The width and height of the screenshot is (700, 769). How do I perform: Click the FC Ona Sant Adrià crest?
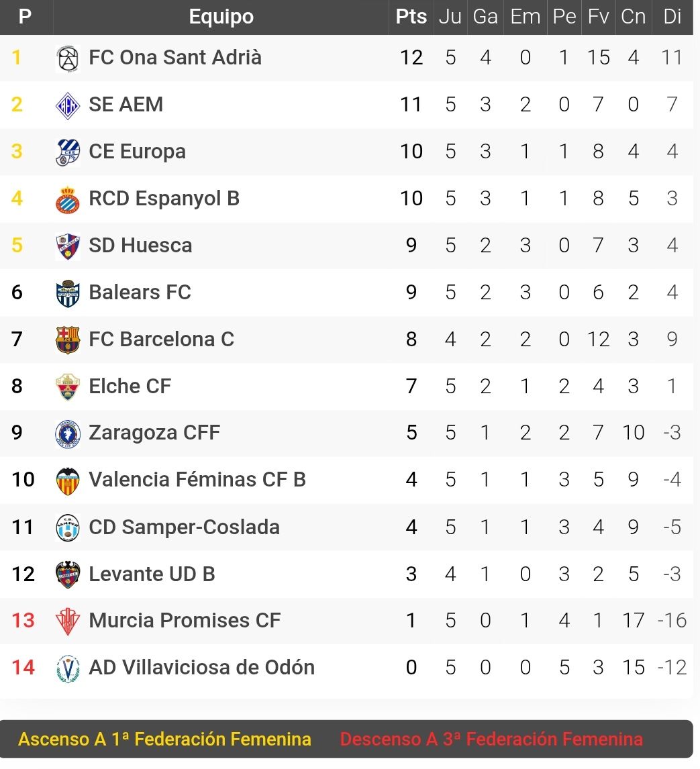[68, 58]
